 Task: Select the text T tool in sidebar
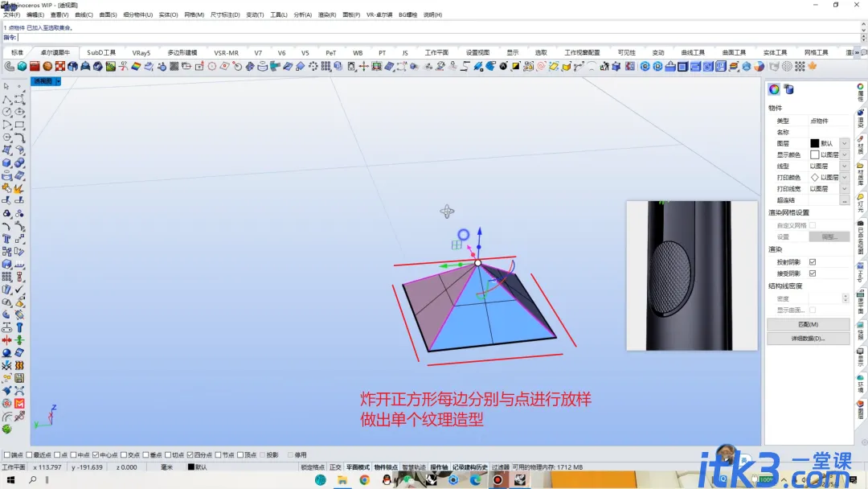coord(6,239)
